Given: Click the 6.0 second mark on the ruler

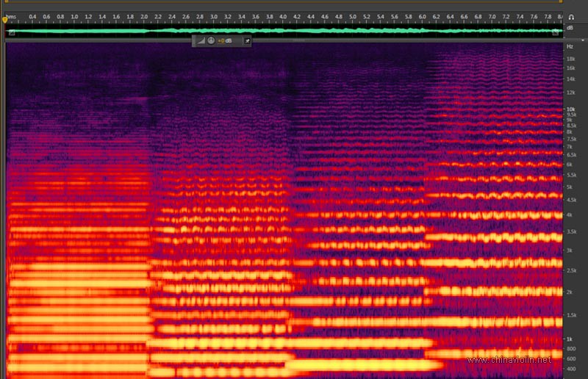Looking at the screenshot, I should tap(422, 16).
